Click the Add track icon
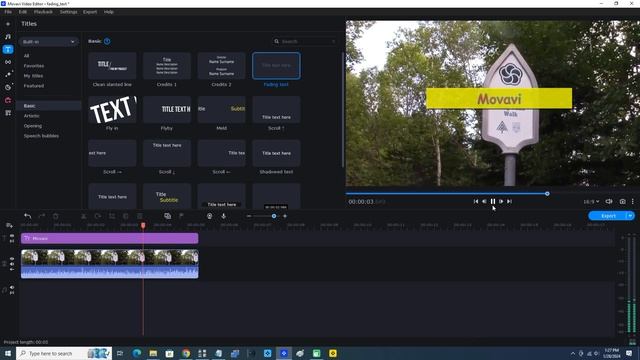This screenshot has height=360, width=640. point(9,225)
